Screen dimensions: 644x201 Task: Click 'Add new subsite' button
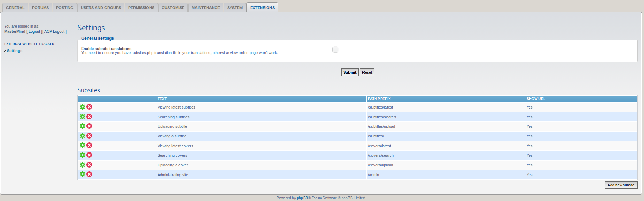621,185
